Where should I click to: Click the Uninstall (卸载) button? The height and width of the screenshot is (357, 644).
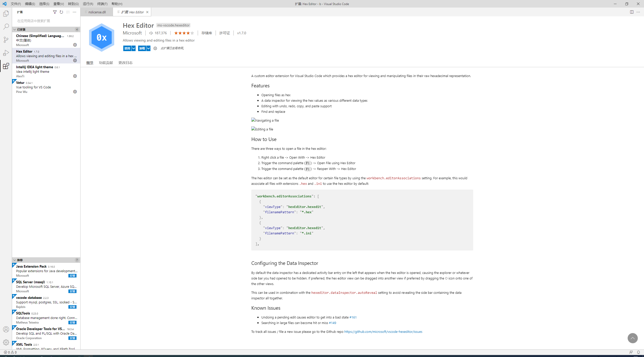click(x=142, y=48)
